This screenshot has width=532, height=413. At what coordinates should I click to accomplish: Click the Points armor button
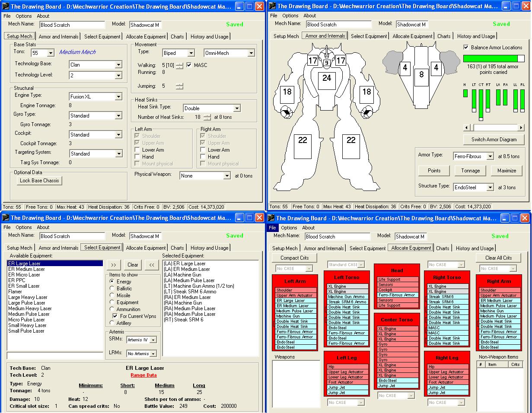coord(434,171)
